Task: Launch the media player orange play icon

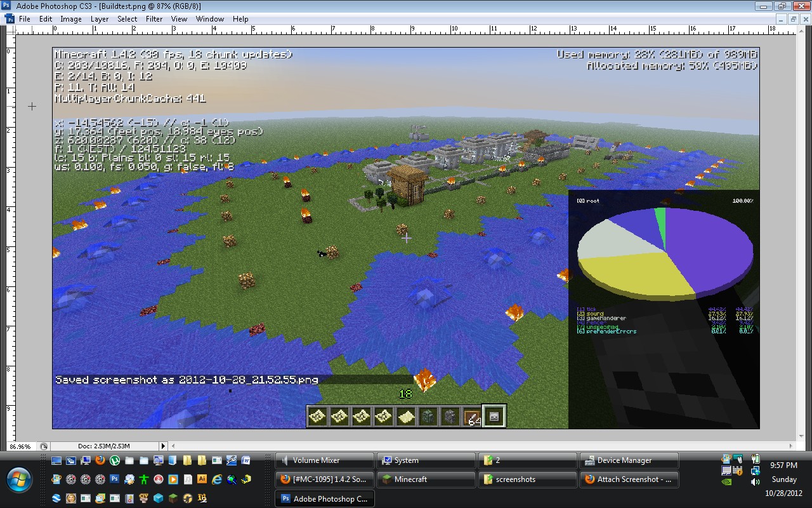Action: (x=173, y=479)
